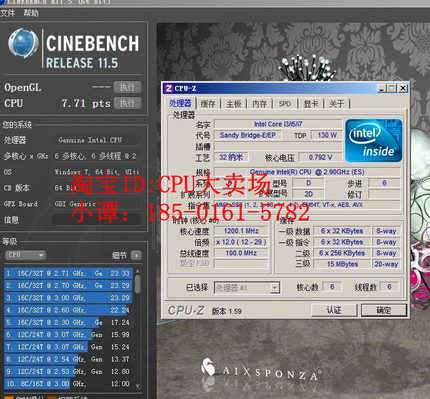Click the 线程数 threads value field
430x399 pixels.
pos(389,287)
